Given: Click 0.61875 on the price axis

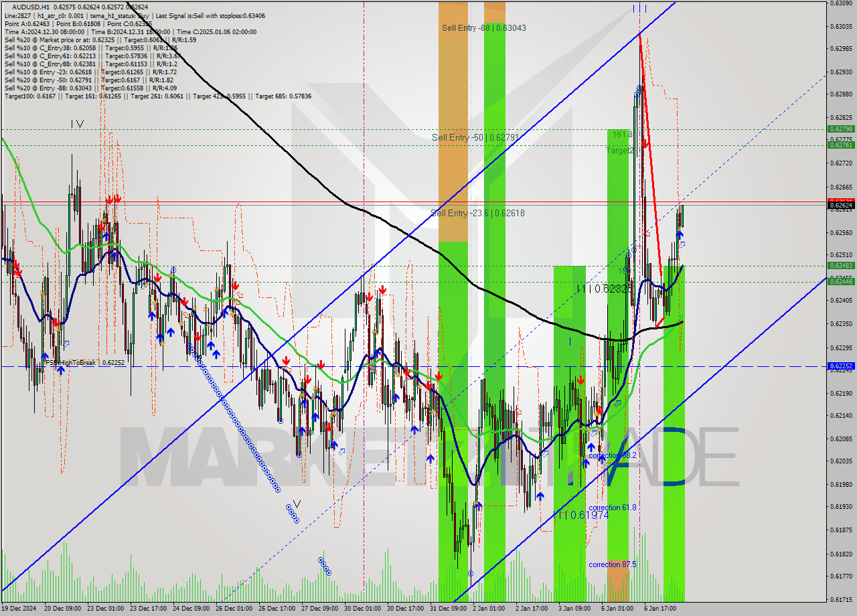Looking at the screenshot, I should (x=841, y=530).
